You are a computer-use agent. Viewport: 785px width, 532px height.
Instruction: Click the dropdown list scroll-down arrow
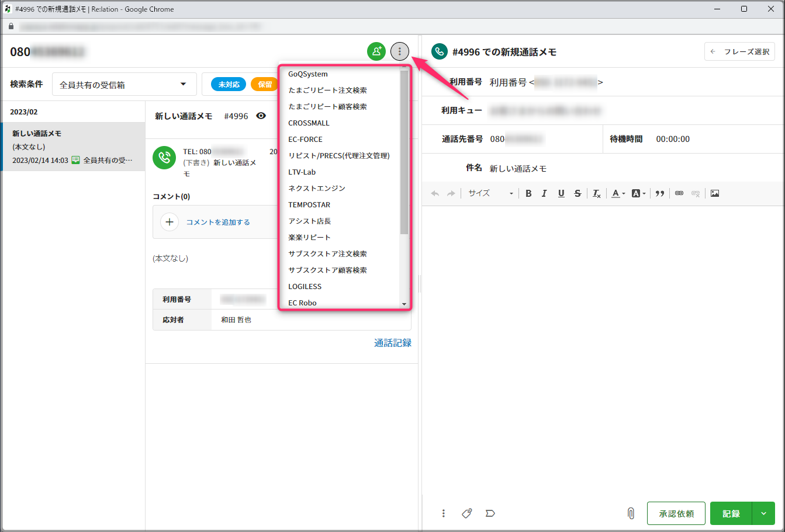pyautogui.click(x=404, y=304)
